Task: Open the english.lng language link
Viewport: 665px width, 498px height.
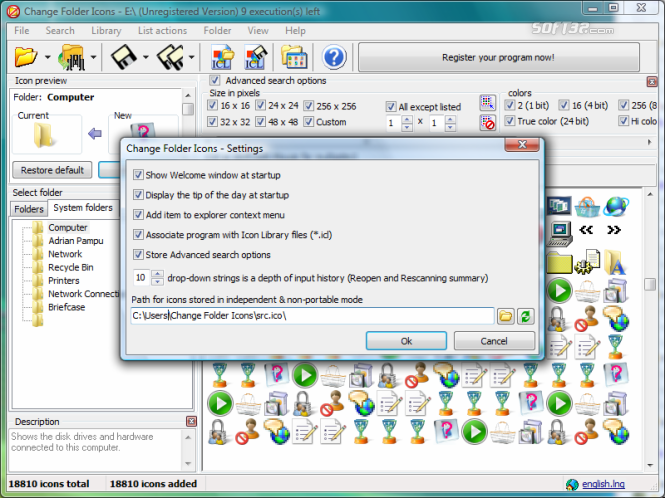Action: coord(603,484)
